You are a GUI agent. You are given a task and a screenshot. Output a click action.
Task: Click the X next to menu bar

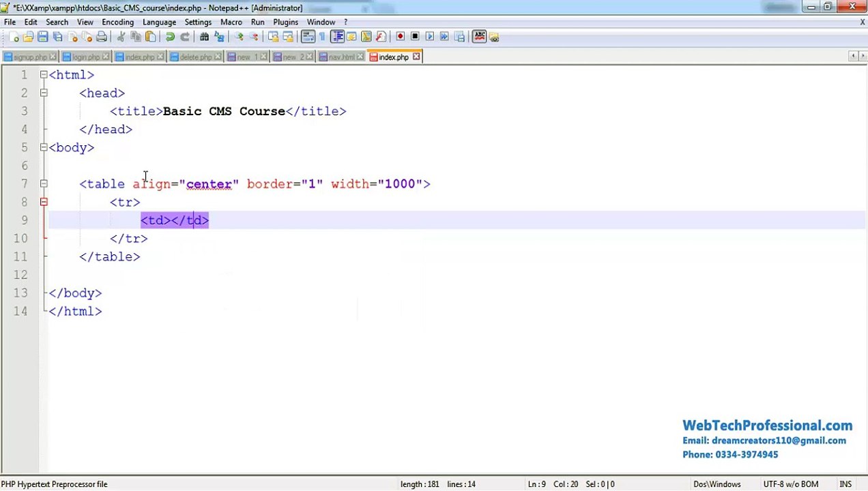(x=862, y=22)
